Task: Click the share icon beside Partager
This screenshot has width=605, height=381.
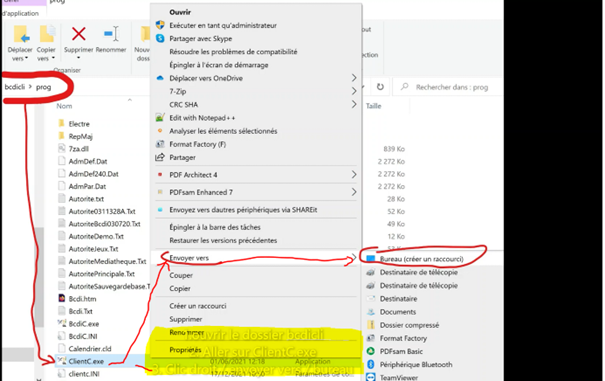Action: click(x=160, y=157)
